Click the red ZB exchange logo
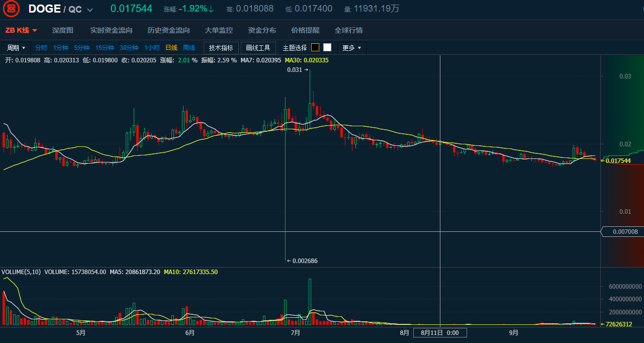The height and width of the screenshot is (343, 644). (x=11, y=9)
